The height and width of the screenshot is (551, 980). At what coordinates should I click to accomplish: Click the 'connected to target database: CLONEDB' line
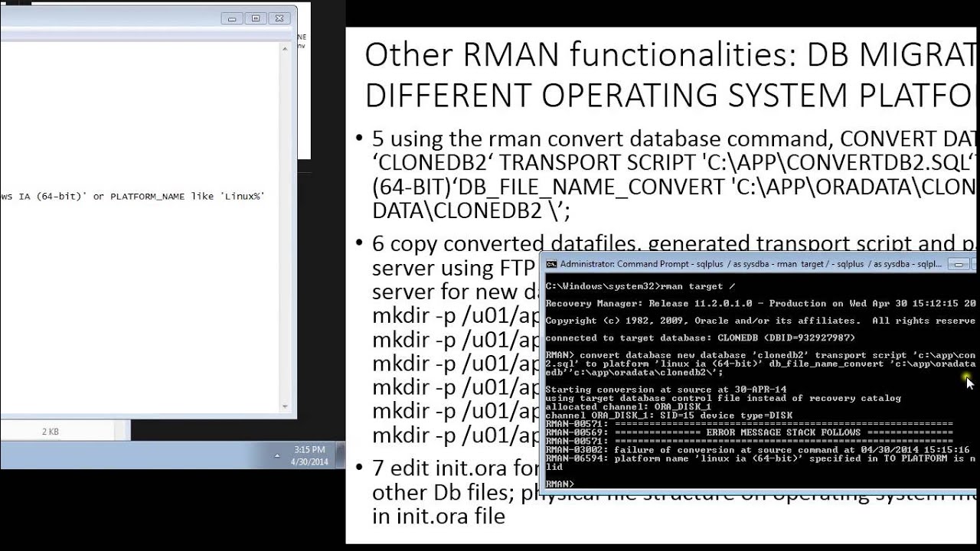[x=700, y=337]
